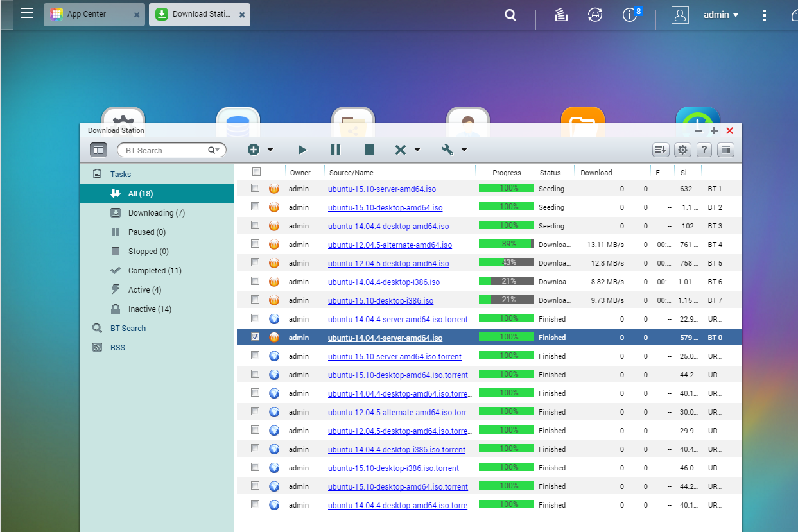Click the sort order icon in toolbar
This screenshot has width=798, height=532.
[661, 150]
